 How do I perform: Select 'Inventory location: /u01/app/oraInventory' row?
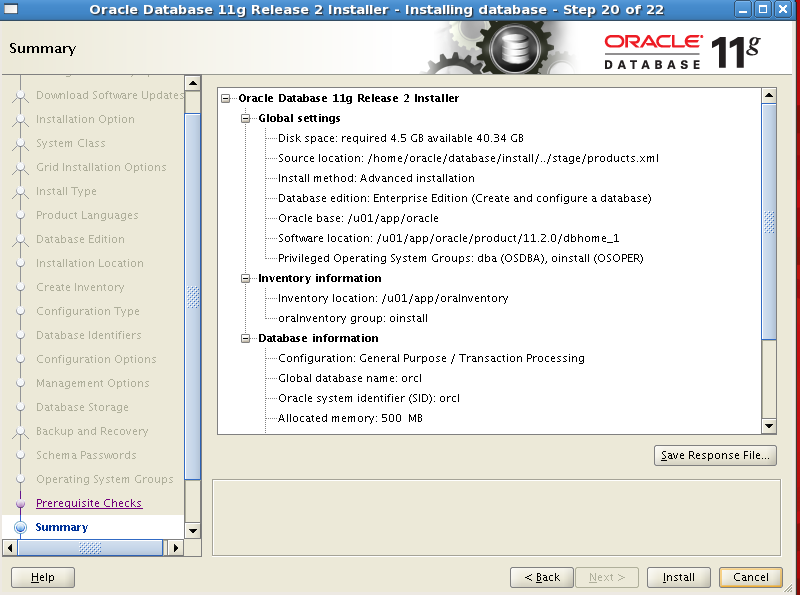[x=393, y=298]
